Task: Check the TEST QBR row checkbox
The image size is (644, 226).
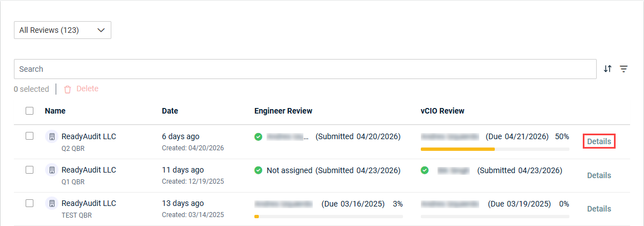Action: pyautogui.click(x=30, y=203)
